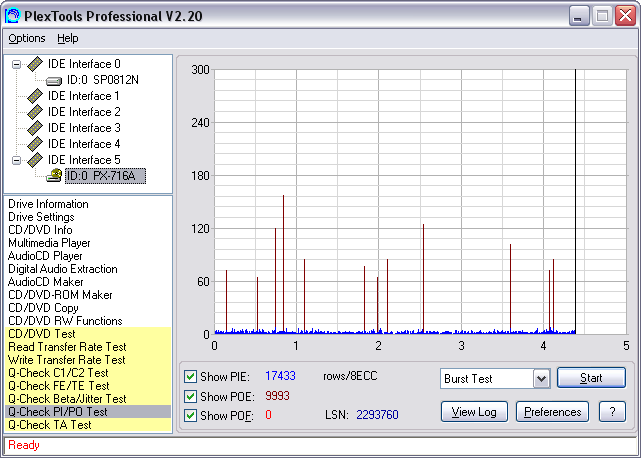Start the PI/PO test
The width and height of the screenshot is (641, 458).
pos(591,377)
